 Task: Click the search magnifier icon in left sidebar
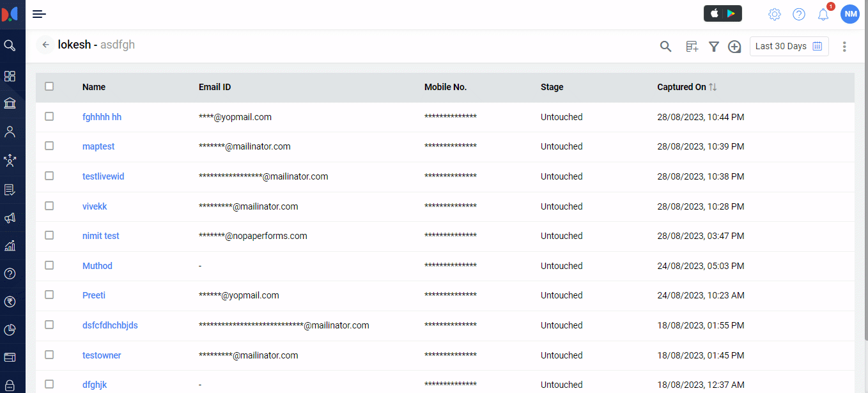10,45
